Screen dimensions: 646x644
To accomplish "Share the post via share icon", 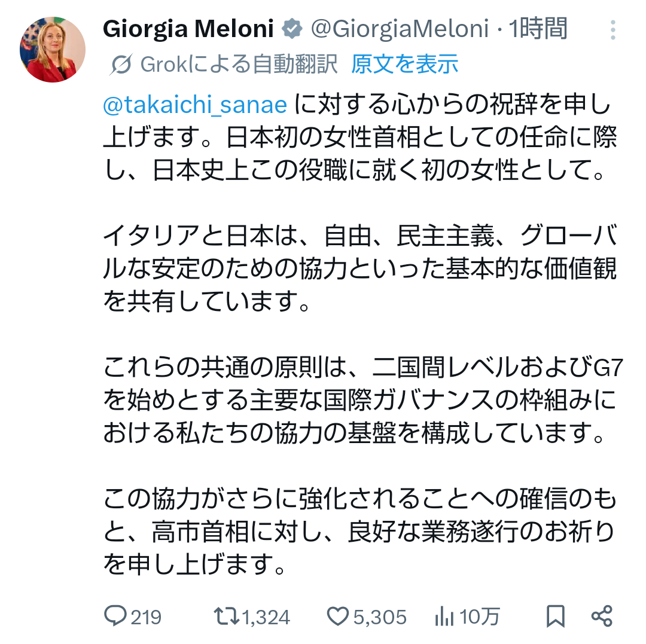I will pos(601,616).
